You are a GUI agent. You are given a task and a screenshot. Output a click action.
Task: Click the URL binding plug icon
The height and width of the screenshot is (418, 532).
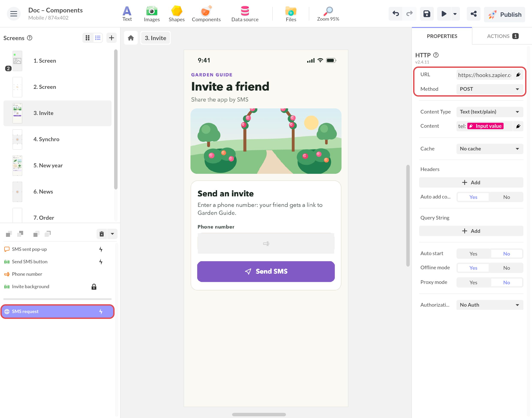[x=518, y=75]
